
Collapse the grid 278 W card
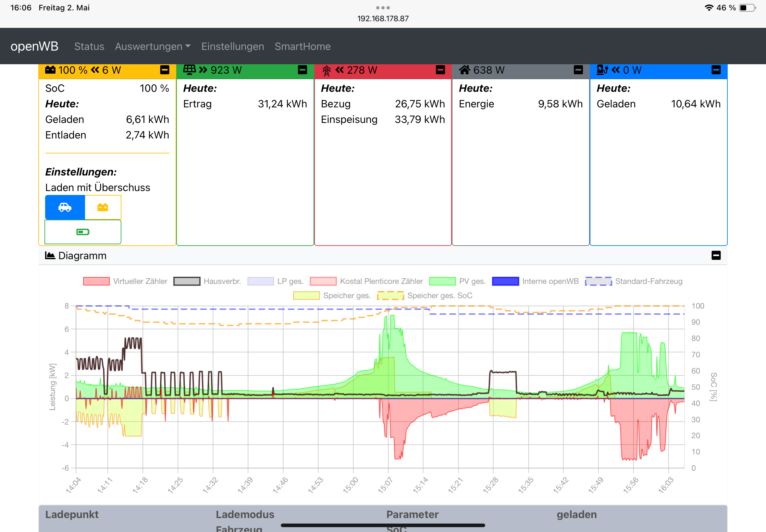[x=440, y=70]
